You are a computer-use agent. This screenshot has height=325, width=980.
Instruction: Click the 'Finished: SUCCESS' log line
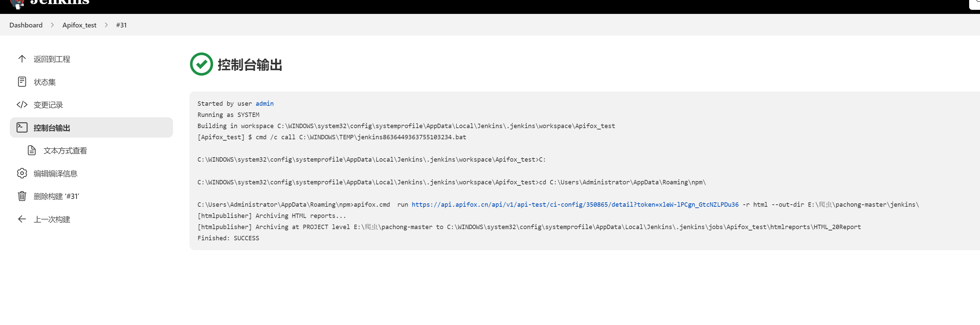pyautogui.click(x=228, y=238)
